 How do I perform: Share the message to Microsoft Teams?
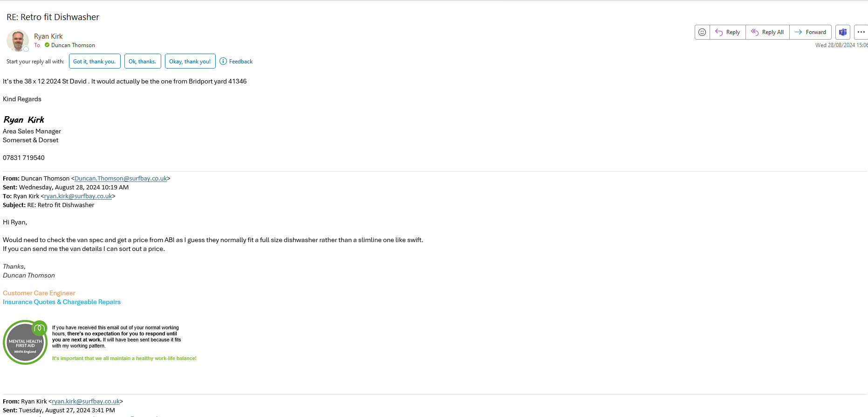coord(842,32)
